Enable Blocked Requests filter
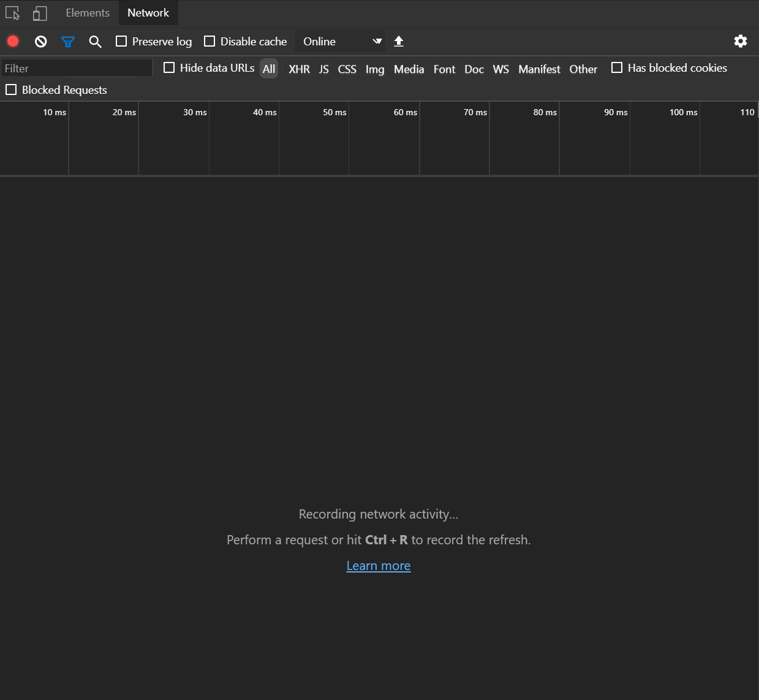The width and height of the screenshot is (759, 700). point(11,89)
